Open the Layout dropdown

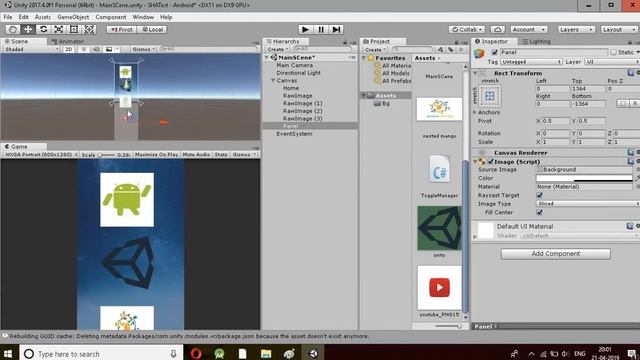[619, 29]
